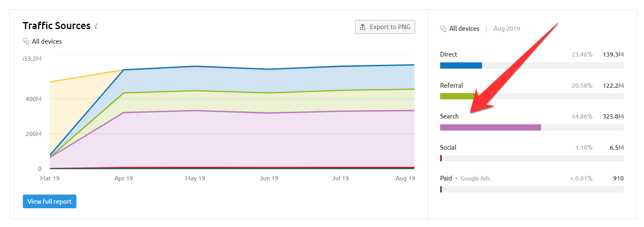Viewport: 644px width, 227px height.
Task: Click the green Referral traffic progress bar
Action: [x=458, y=96]
